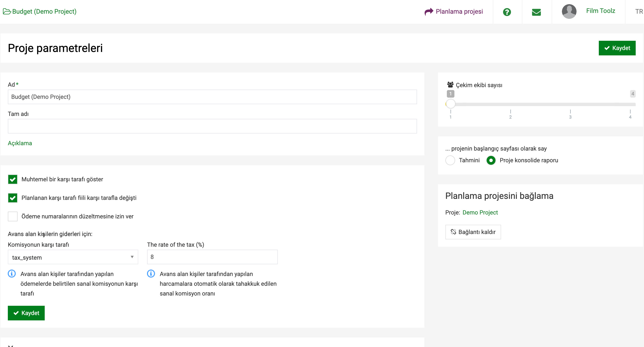
Task: Click the projenin başlangıç sayfası olarak say label
Action: click(496, 149)
